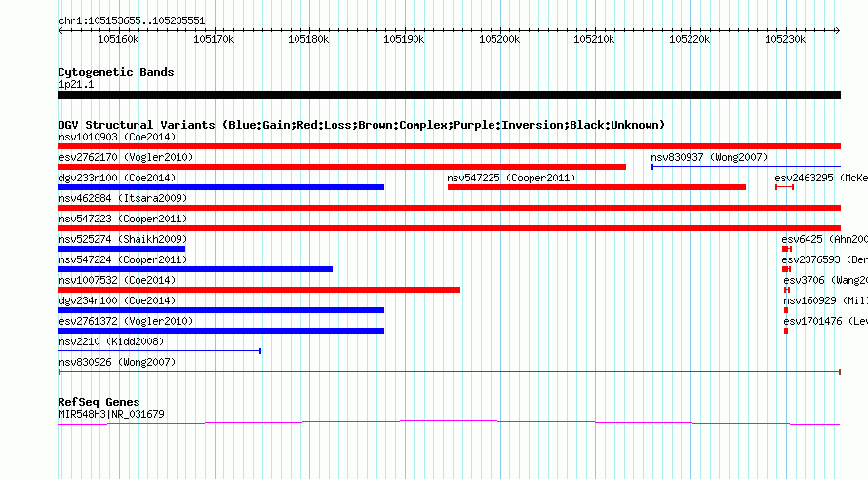Open esv6425 variant label
The image size is (868, 479).
click(825, 239)
